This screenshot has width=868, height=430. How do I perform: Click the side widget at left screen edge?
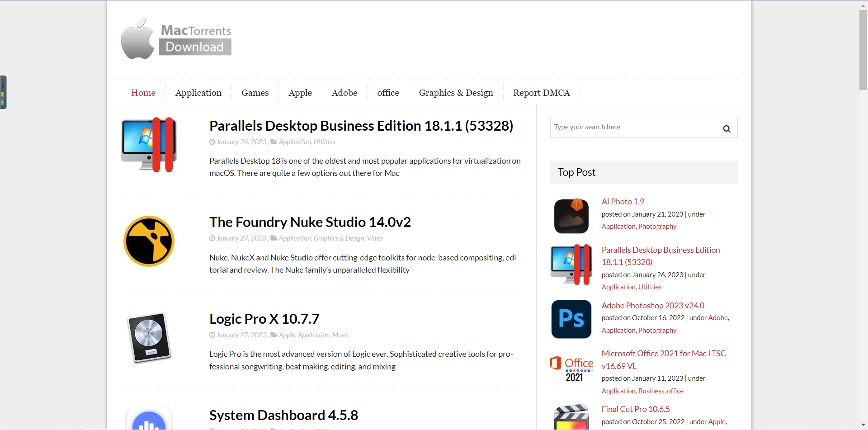click(x=3, y=92)
